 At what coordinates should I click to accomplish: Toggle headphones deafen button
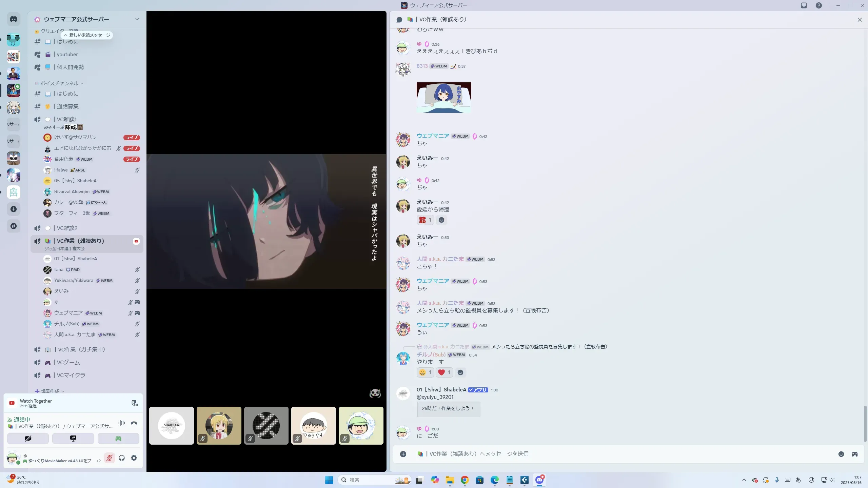[x=122, y=458]
